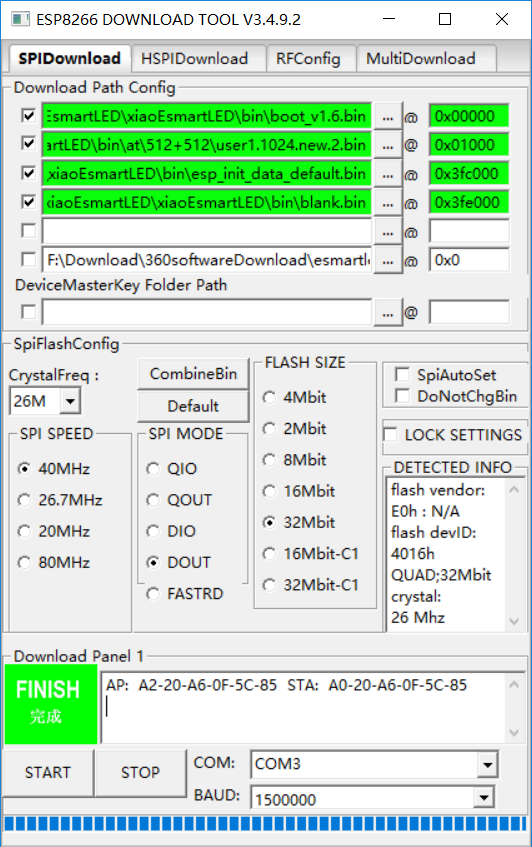
Task: Enable the SpiAutoSet checkbox
Action: coord(402,374)
